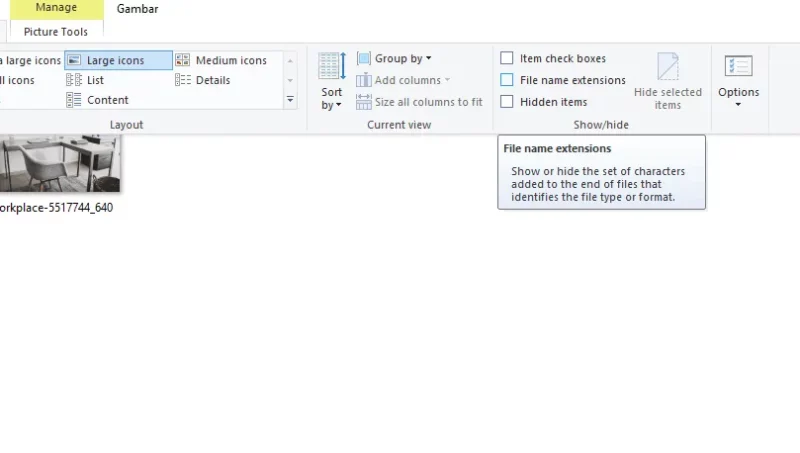The height and width of the screenshot is (453, 800).
Task: Open the Sort by dropdown arrow
Action: [x=338, y=105]
